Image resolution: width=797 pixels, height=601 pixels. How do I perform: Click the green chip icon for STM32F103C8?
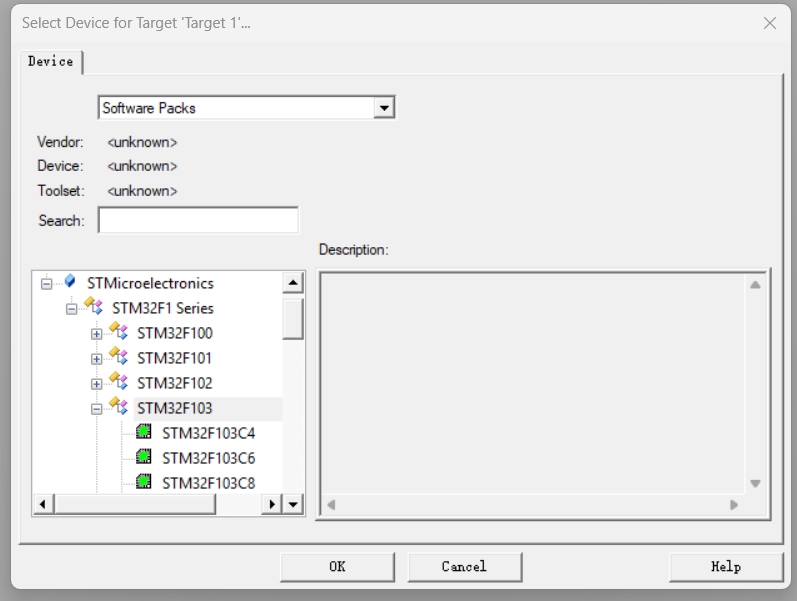[144, 482]
